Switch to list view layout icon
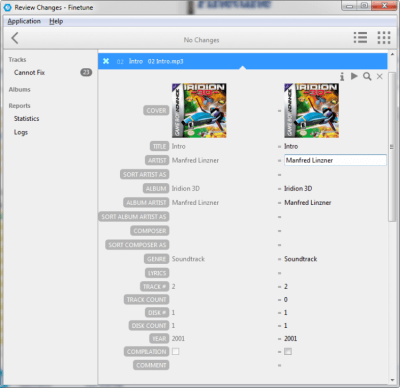Viewport: 400px width, 388px height. pos(360,38)
